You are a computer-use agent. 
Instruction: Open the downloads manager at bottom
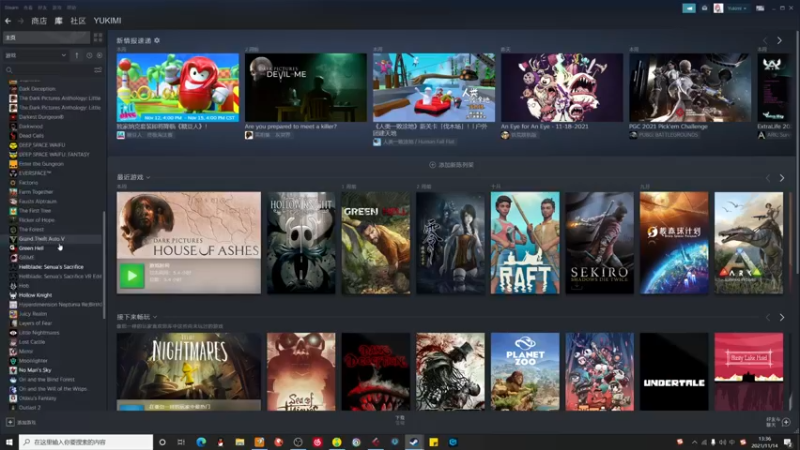pos(400,420)
